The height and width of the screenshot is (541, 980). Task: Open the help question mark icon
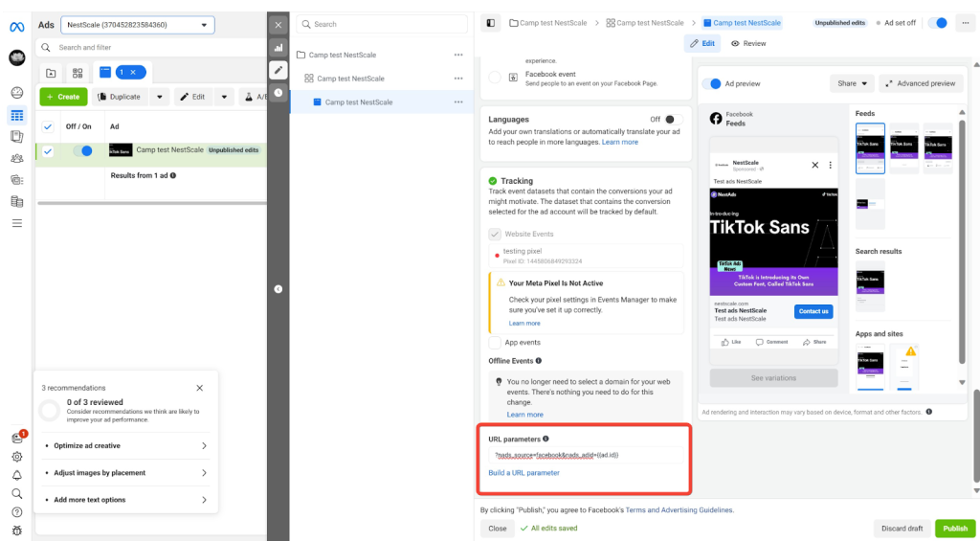point(17,512)
